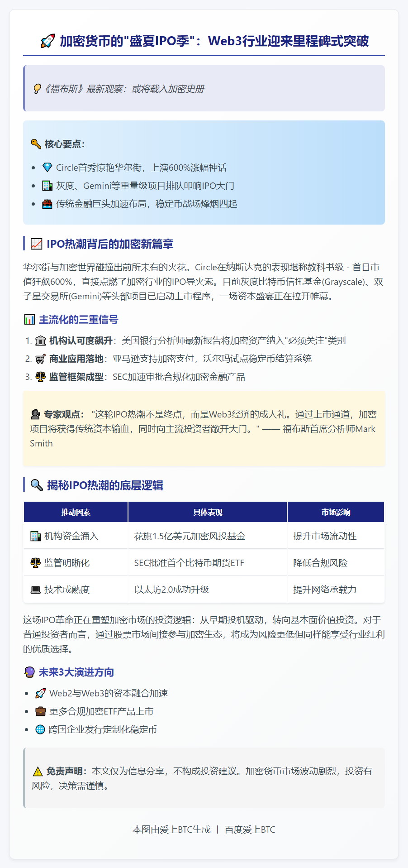Viewport: 408px width, 868px height.
Task: Click the institution icon before 机构认可度飙升
Action: click(40, 340)
